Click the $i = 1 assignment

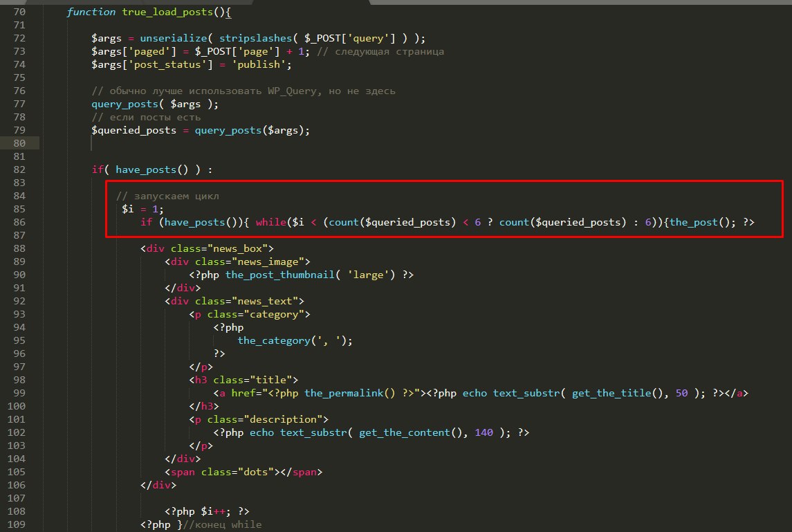coord(142,209)
